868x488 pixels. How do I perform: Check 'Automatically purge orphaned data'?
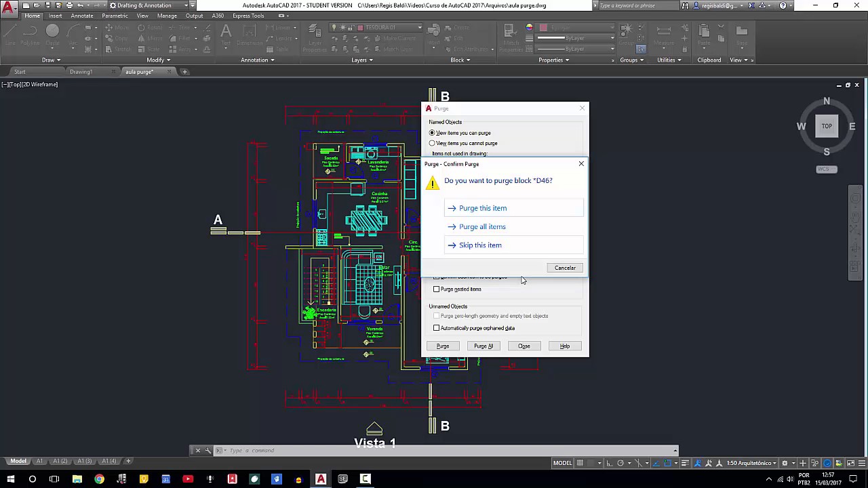[437, 328]
